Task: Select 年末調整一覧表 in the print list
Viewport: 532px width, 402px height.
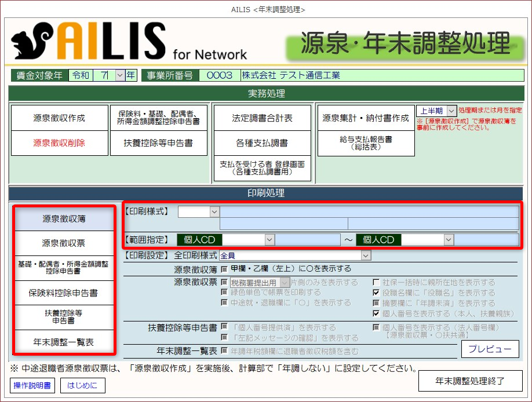Action: [64, 342]
